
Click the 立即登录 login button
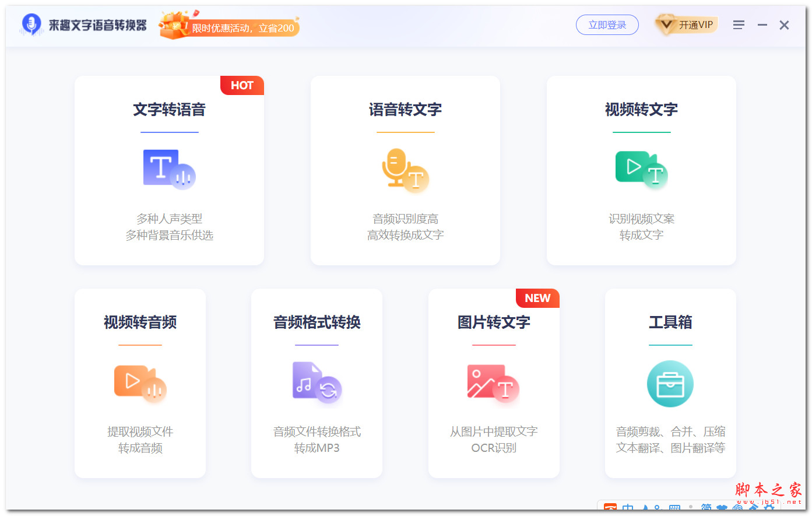pyautogui.click(x=607, y=24)
